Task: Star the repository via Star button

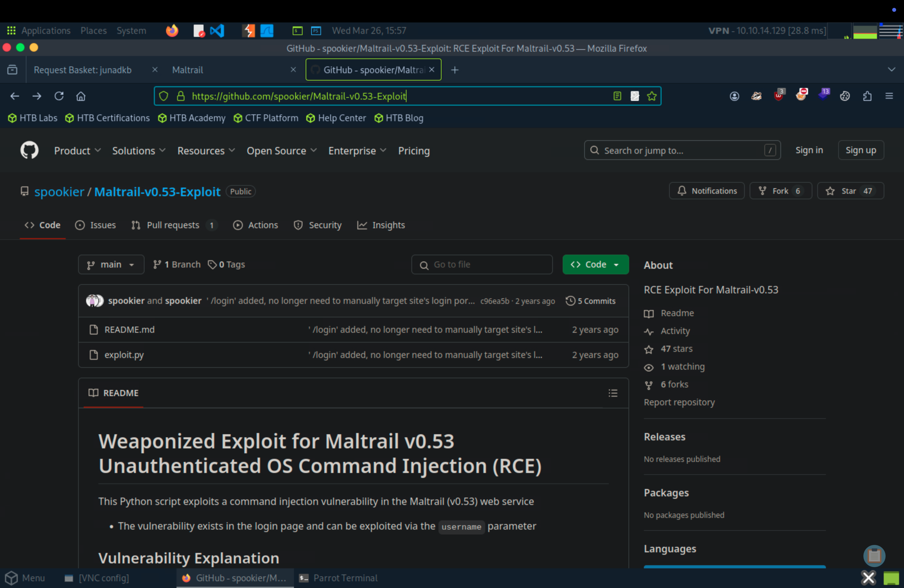Action: click(x=850, y=191)
